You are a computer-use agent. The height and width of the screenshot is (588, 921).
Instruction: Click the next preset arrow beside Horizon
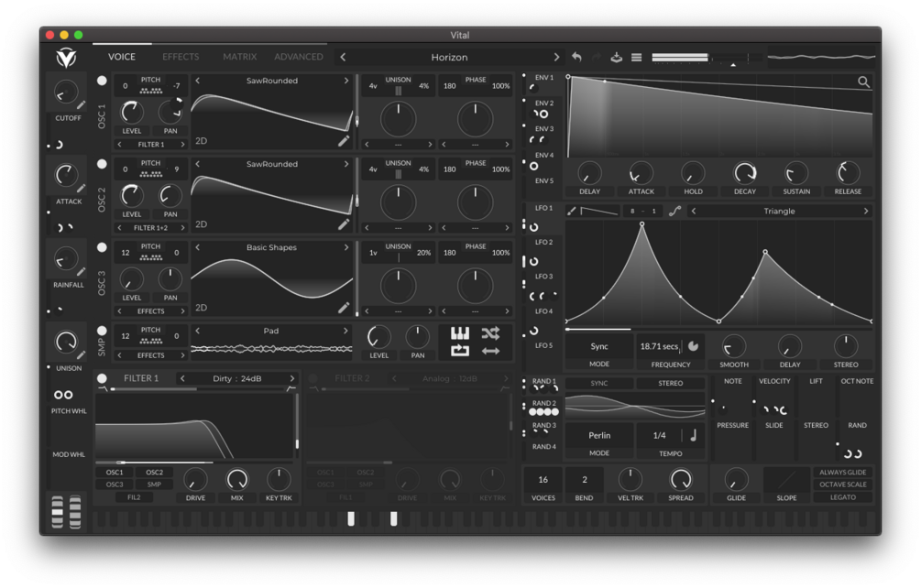point(557,56)
